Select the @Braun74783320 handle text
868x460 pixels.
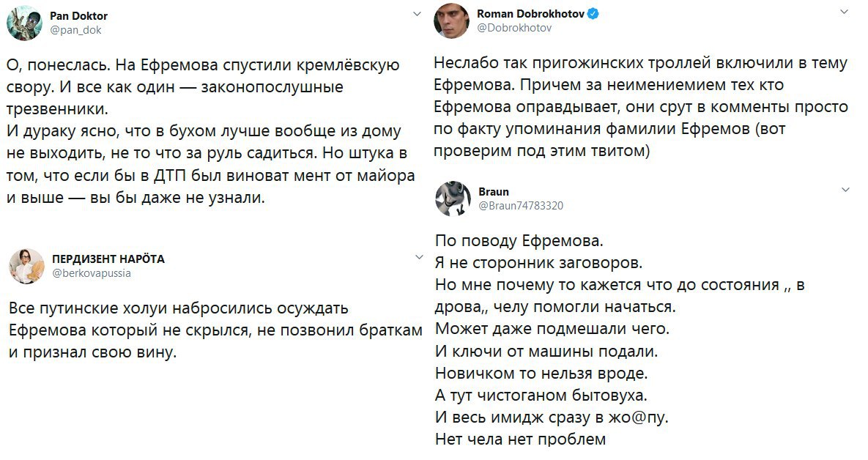coord(522,205)
